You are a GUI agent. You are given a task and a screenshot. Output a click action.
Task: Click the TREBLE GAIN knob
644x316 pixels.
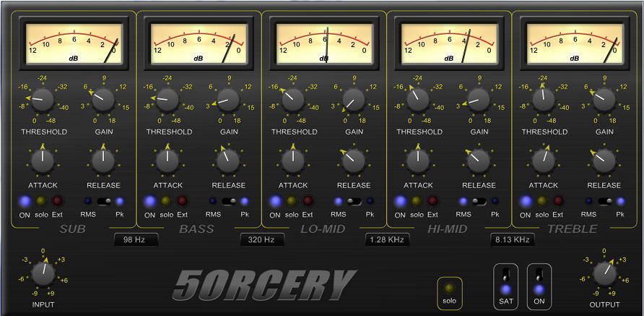point(604,99)
